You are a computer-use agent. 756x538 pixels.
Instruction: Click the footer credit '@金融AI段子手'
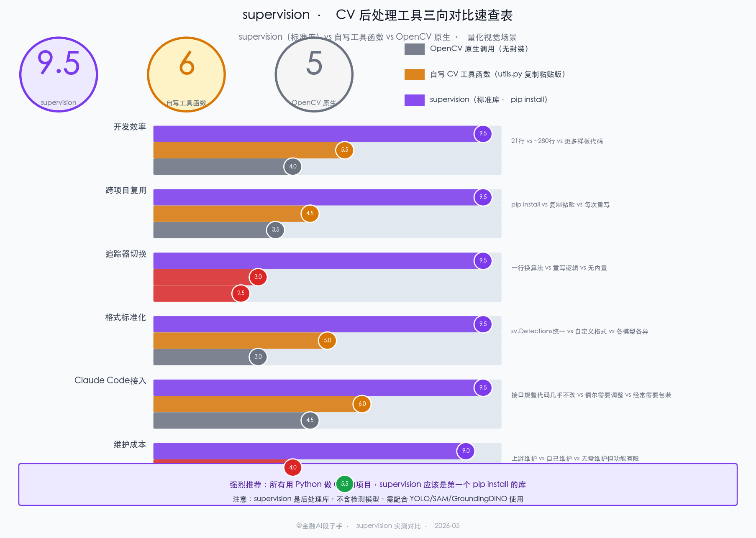[319, 526]
